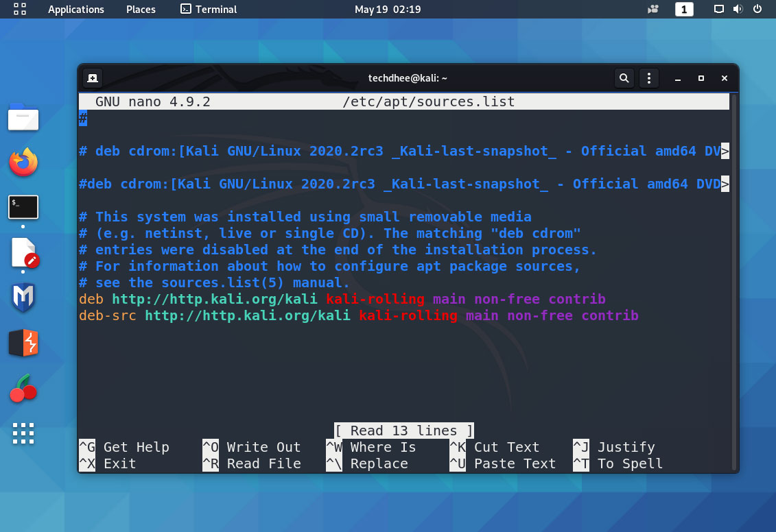
Task: Maximize the terminal window
Action: point(701,78)
